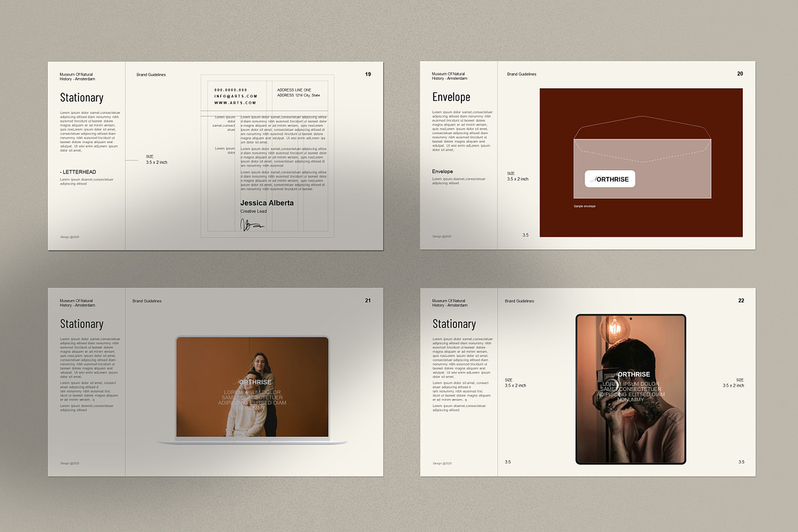Viewport: 798px width, 532px height.
Task: Click Design @2025 footer on slide 21
Action: coord(70,463)
